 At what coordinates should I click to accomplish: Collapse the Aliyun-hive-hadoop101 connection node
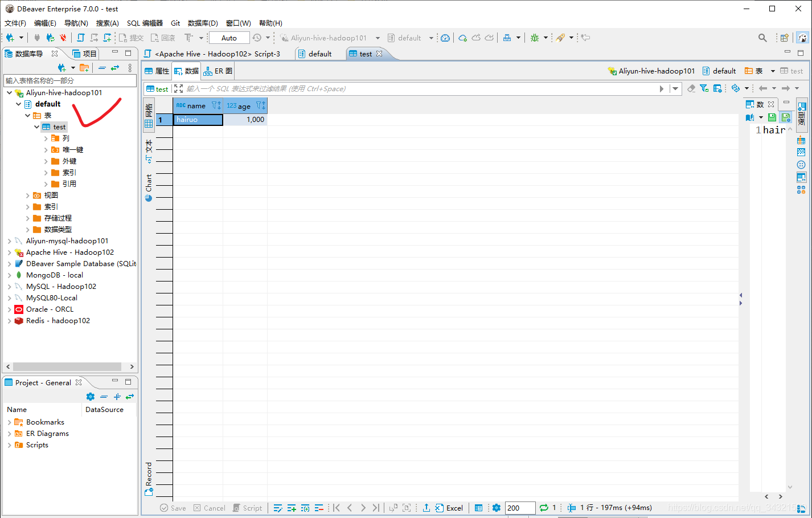click(9, 92)
